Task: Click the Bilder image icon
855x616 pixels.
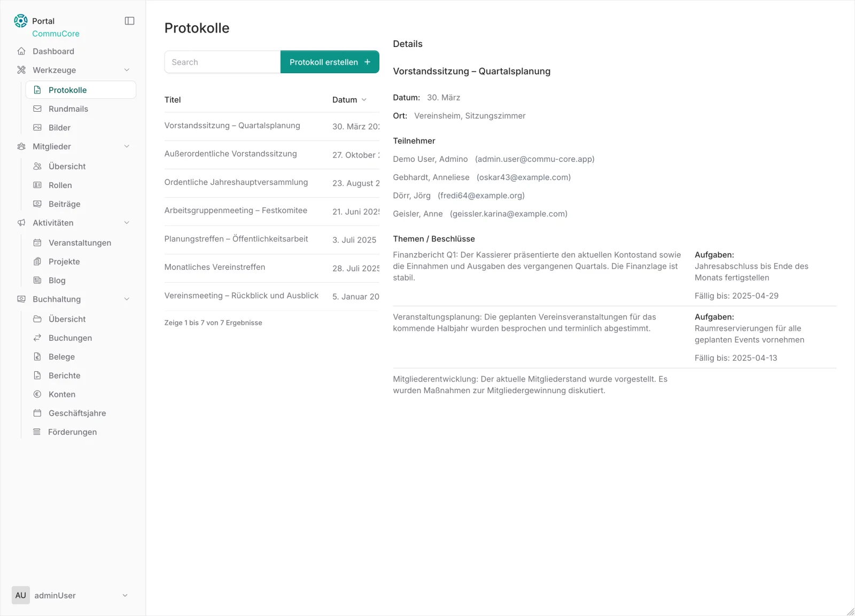Action: coord(37,127)
